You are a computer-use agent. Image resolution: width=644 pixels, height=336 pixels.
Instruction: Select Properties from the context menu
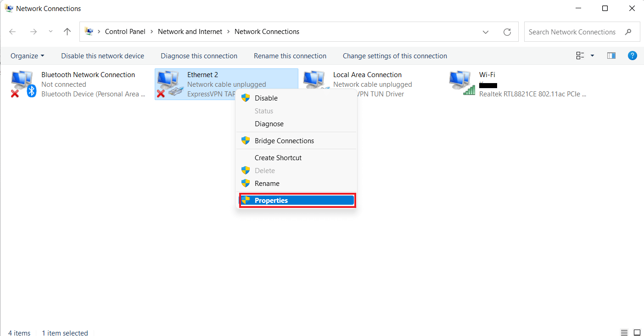point(271,200)
